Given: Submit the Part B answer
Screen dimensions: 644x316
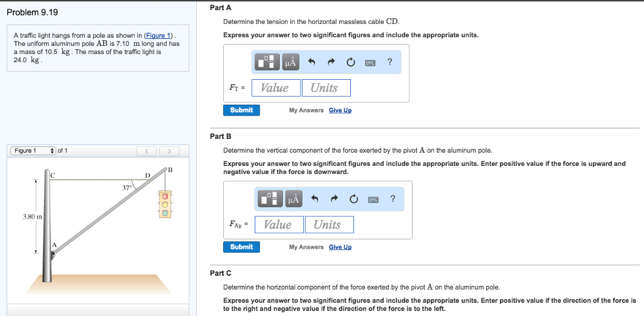Looking at the screenshot, I should click(x=241, y=247).
